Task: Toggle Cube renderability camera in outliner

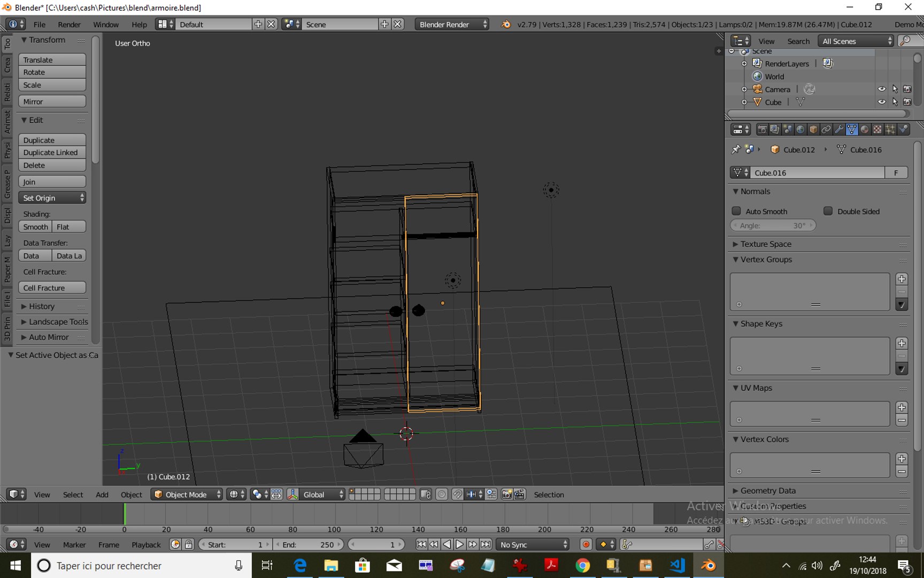Action: (x=907, y=102)
